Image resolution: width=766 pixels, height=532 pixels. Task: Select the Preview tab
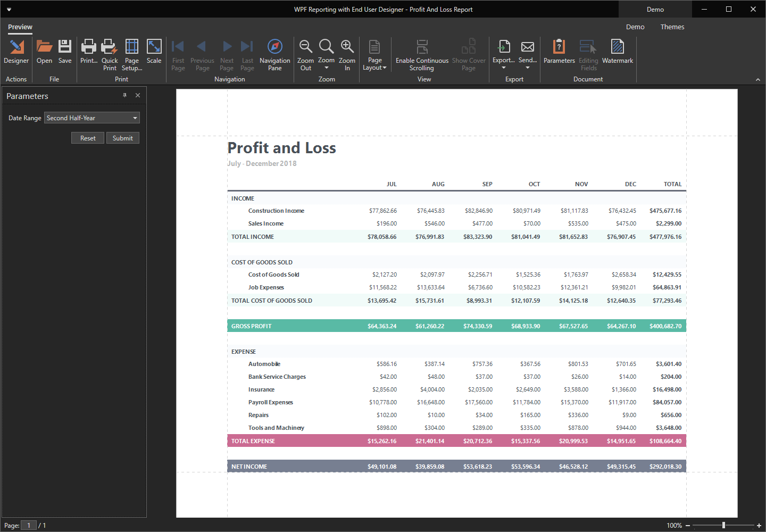[x=20, y=27]
